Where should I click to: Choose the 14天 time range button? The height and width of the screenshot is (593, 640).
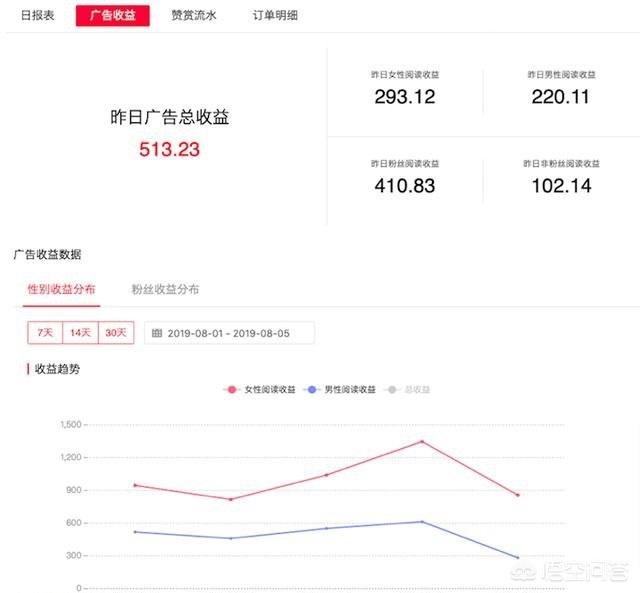tap(80, 333)
